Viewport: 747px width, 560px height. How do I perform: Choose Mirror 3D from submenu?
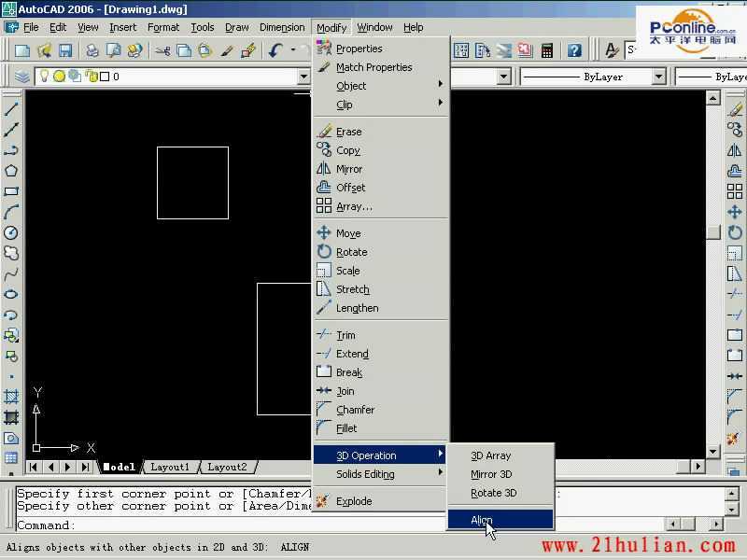(x=500, y=474)
